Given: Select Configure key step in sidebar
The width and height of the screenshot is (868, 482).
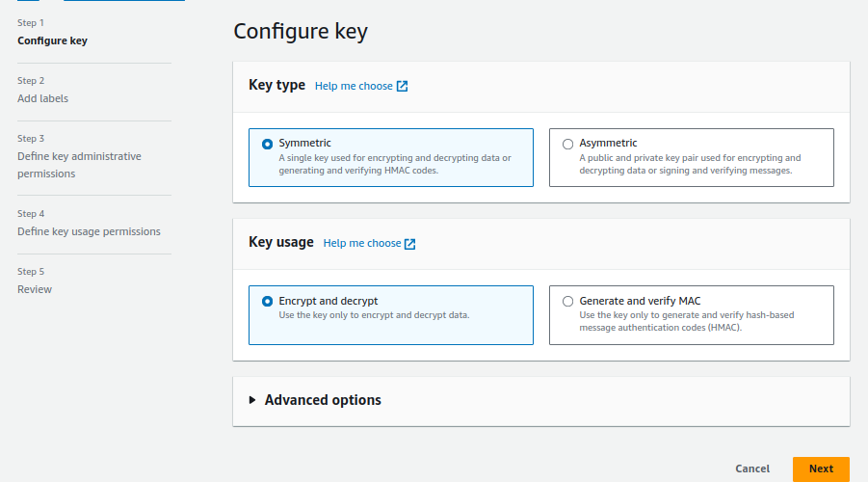Looking at the screenshot, I should (52, 41).
